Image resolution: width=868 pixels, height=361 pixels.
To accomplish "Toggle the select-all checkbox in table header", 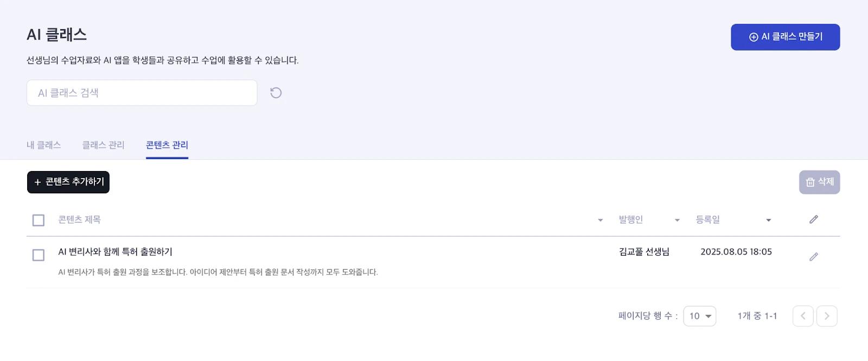I will click(x=39, y=220).
